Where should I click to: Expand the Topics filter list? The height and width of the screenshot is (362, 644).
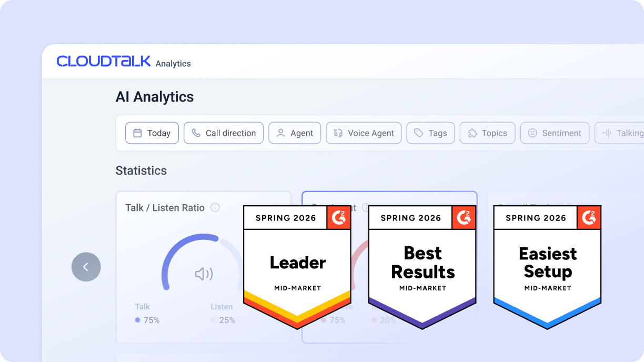tap(487, 133)
